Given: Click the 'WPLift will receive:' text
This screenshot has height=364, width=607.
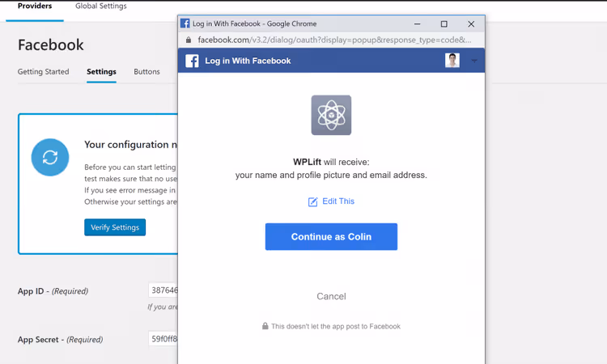Looking at the screenshot, I should (331, 162).
